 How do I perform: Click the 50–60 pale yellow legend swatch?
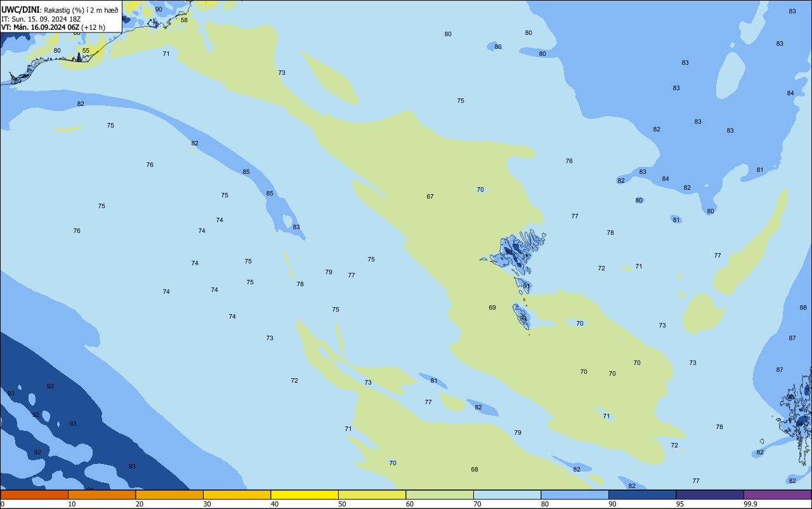pyautogui.click(x=372, y=494)
